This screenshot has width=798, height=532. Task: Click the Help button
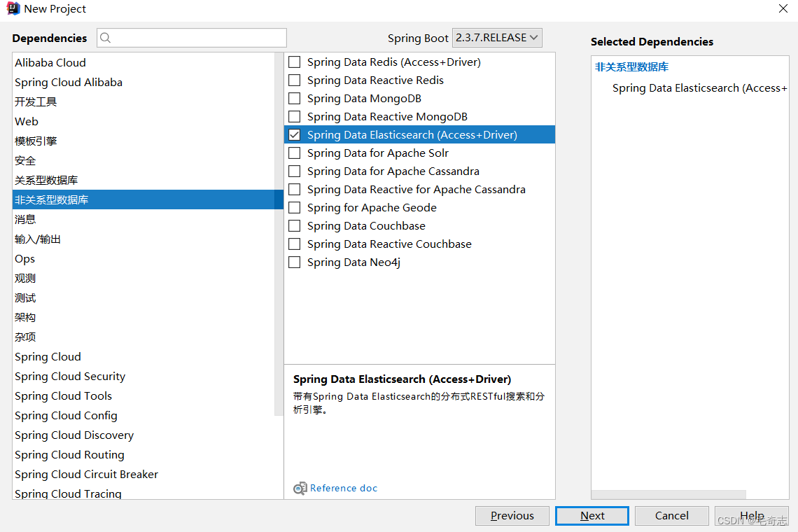(x=752, y=516)
